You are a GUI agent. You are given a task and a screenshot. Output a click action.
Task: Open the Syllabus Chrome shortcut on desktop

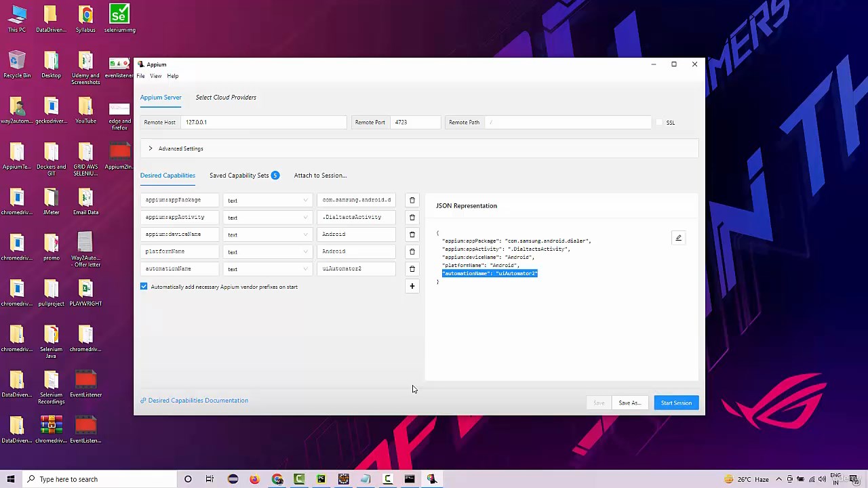pos(85,19)
